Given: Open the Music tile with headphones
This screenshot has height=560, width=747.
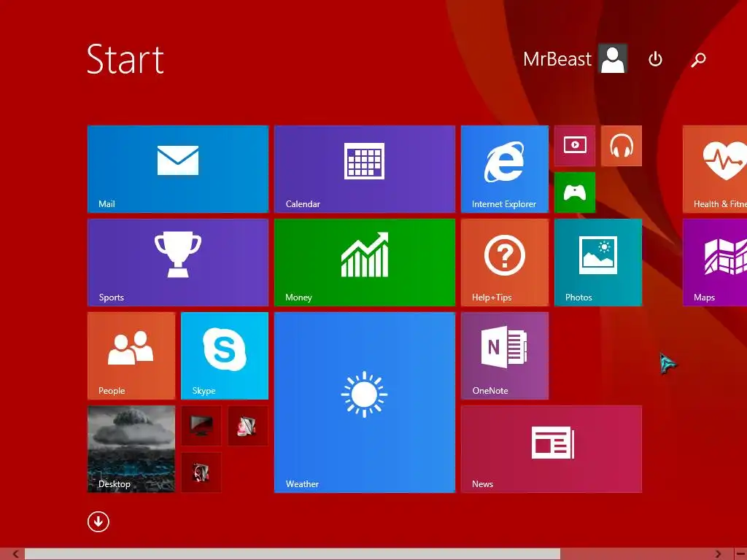Looking at the screenshot, I should coord(622,146).
